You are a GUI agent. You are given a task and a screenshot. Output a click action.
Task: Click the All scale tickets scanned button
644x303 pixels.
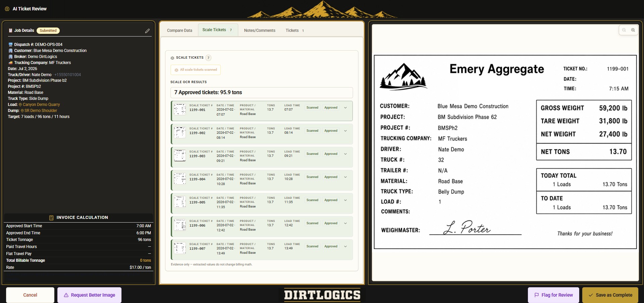195,70
